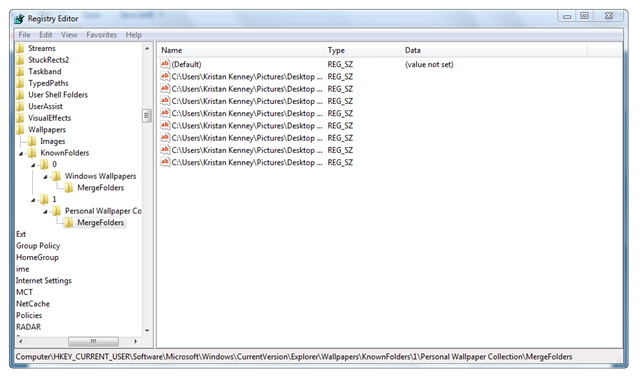Viewport: 640px width, 380px height.
Task: Click the Data column header
Action: click(493, 50)
